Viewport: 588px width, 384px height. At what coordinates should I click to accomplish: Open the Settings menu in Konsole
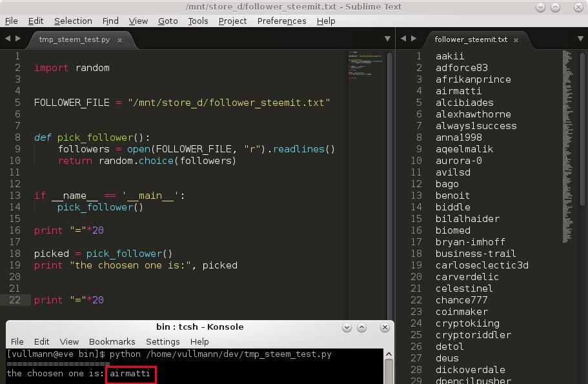(163, 341)
